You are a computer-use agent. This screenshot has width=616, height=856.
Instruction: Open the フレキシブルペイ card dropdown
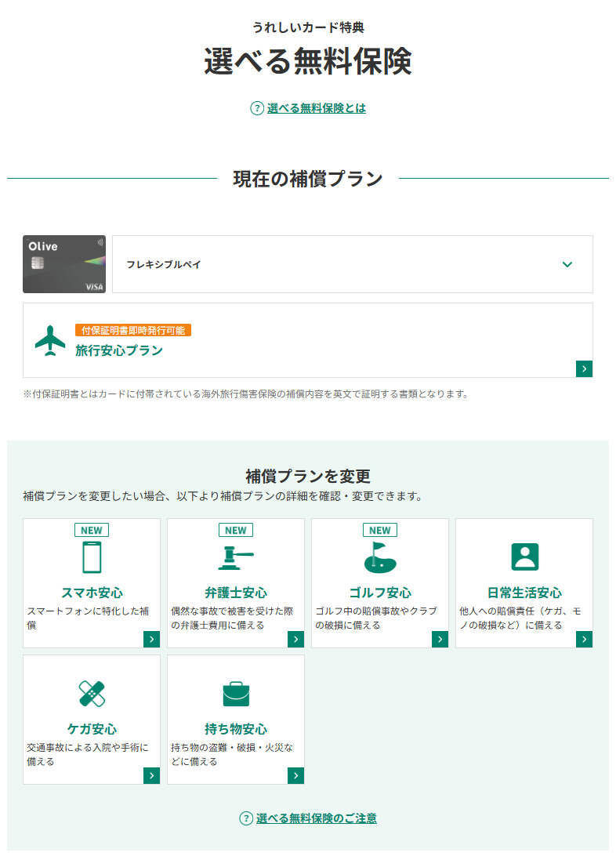pos(352,264)
